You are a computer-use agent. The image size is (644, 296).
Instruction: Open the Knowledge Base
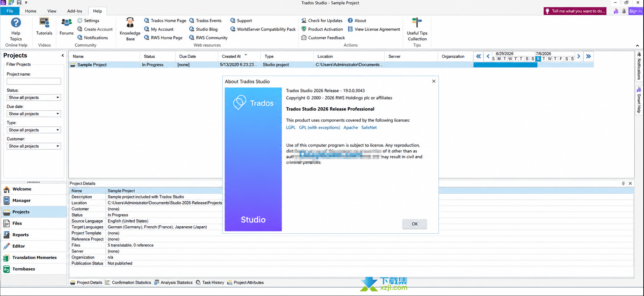[x=130, y=29]
